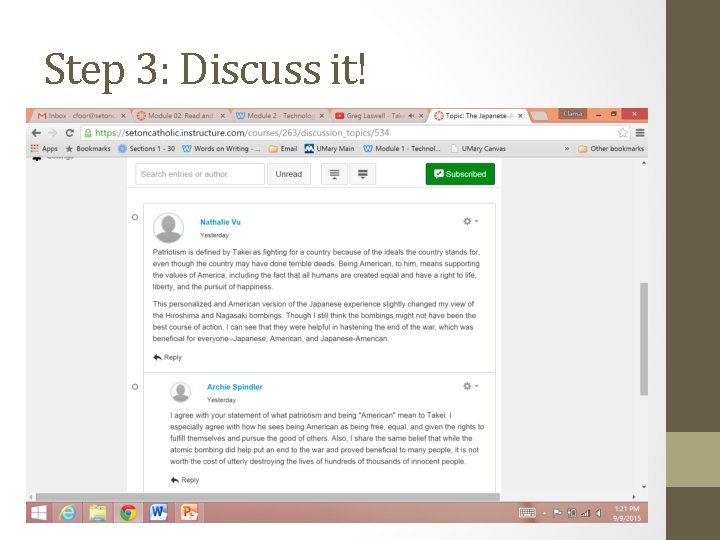Open the UMary Main bookmark
Viewport: 720px width, 540px height.
tap(329, 148)
